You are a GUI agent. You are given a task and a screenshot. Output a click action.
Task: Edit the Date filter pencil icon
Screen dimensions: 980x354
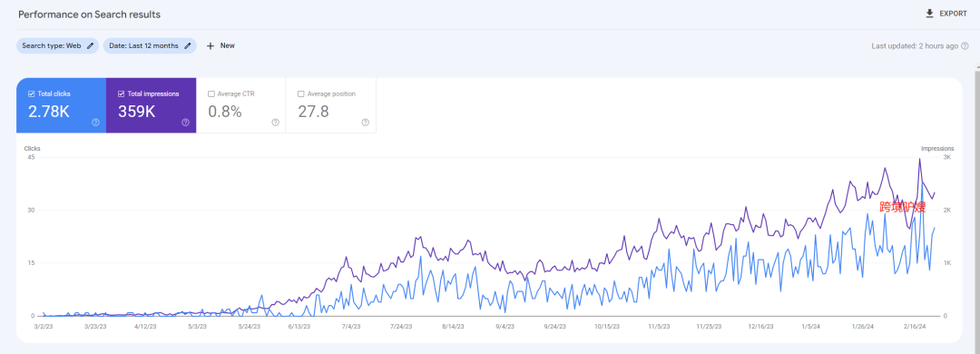[x=188, y=45]
